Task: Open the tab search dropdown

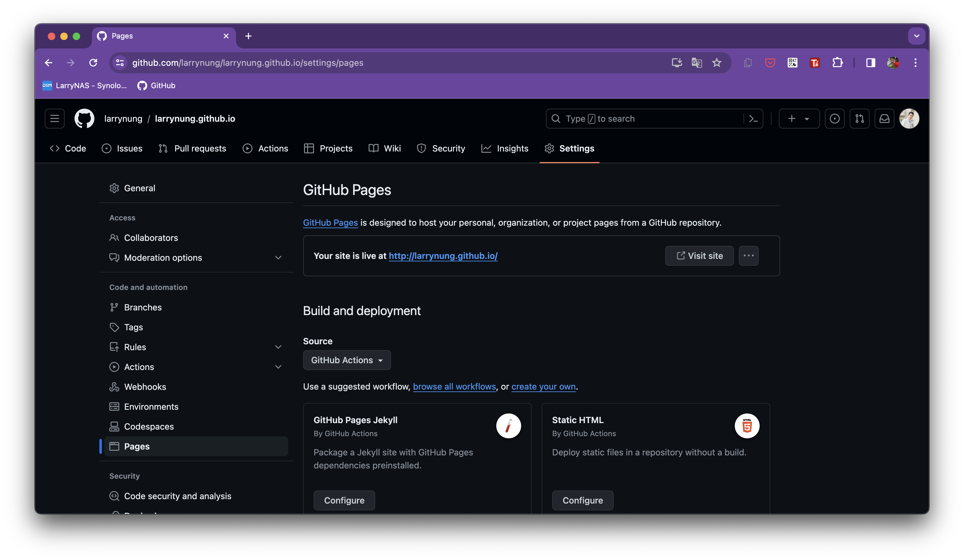Action: [x=916, y=36]
